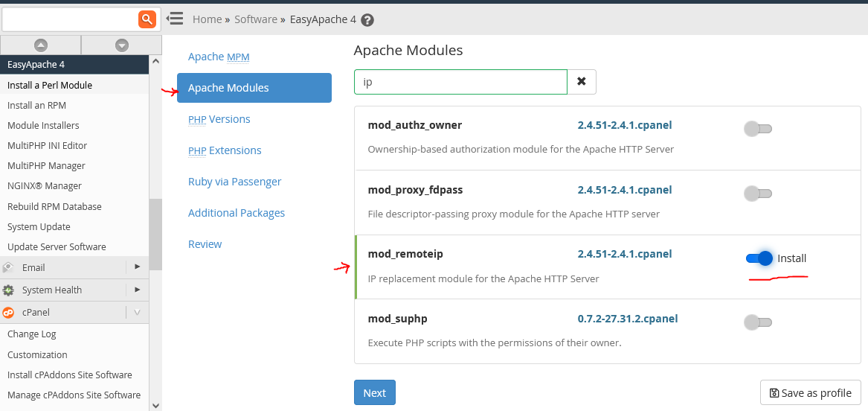Collapse the cPanel sidebar section arrow
868x411 pixels.
138,313
